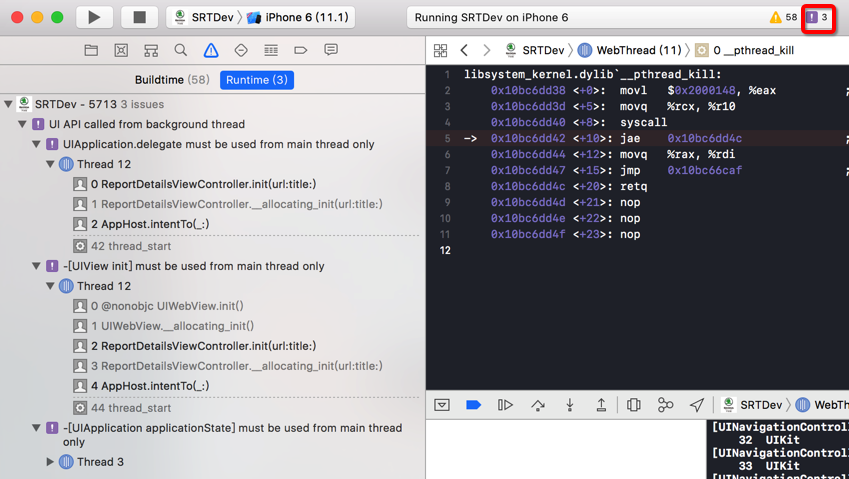Open the Debug Memory Graph icon
This screenshot has width=849, height=479.
pos(665,405)
